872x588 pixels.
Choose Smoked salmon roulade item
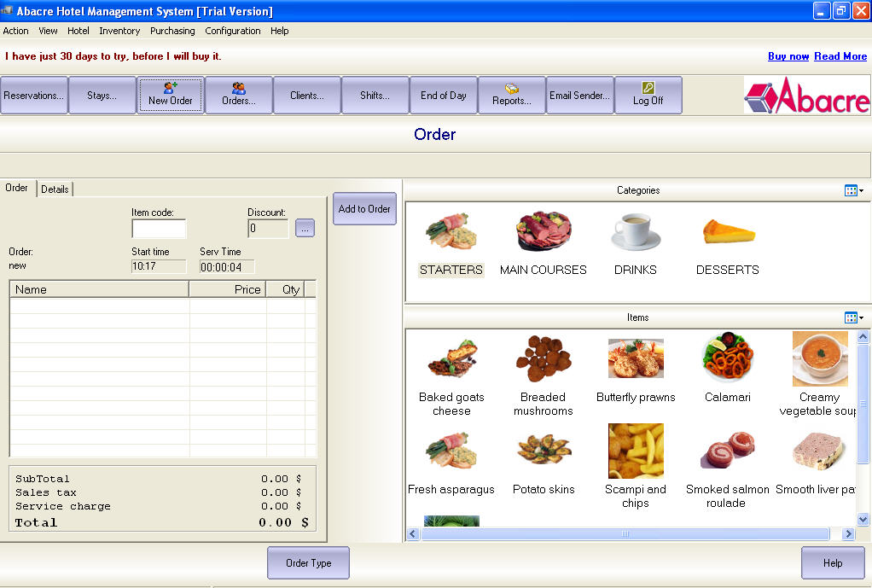click(728, 470)
